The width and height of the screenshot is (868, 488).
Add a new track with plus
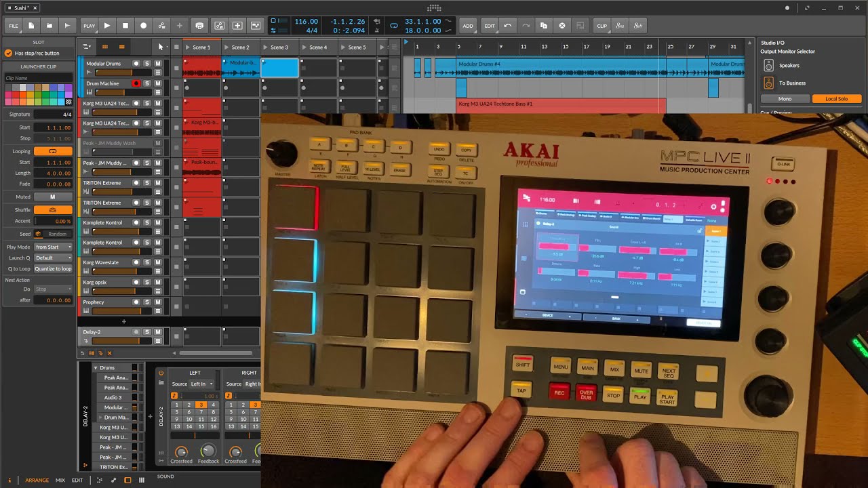tap(123, 321)
